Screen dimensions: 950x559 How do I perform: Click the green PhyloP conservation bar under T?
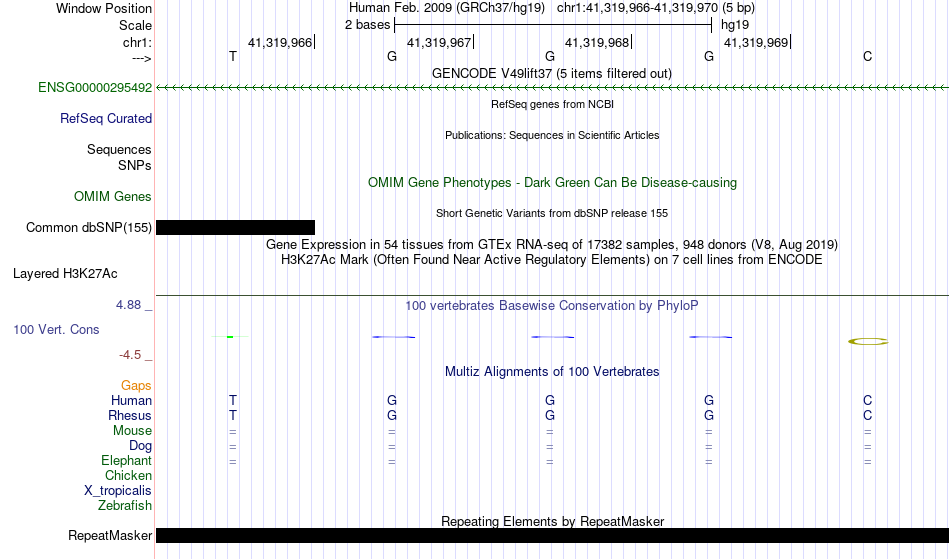(x=230, y=337)
